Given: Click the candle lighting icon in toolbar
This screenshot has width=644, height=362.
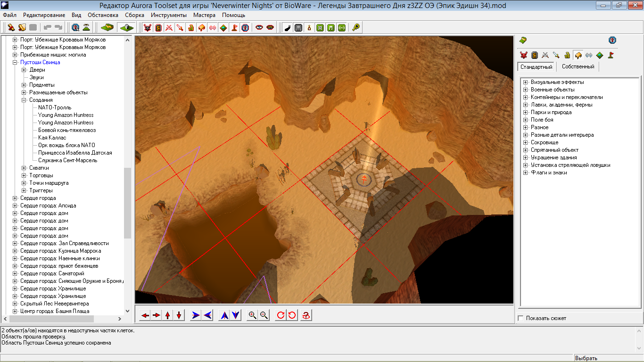Looking at the screenshot, I should (x=309, y=28).
